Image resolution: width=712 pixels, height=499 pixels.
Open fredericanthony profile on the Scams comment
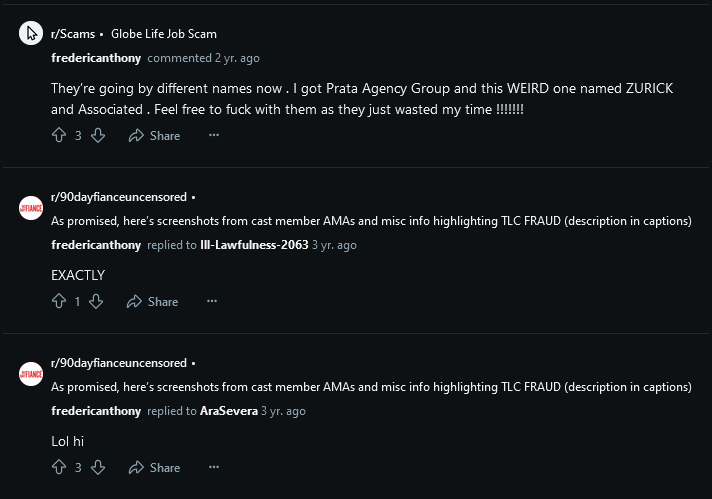(96, 58)
